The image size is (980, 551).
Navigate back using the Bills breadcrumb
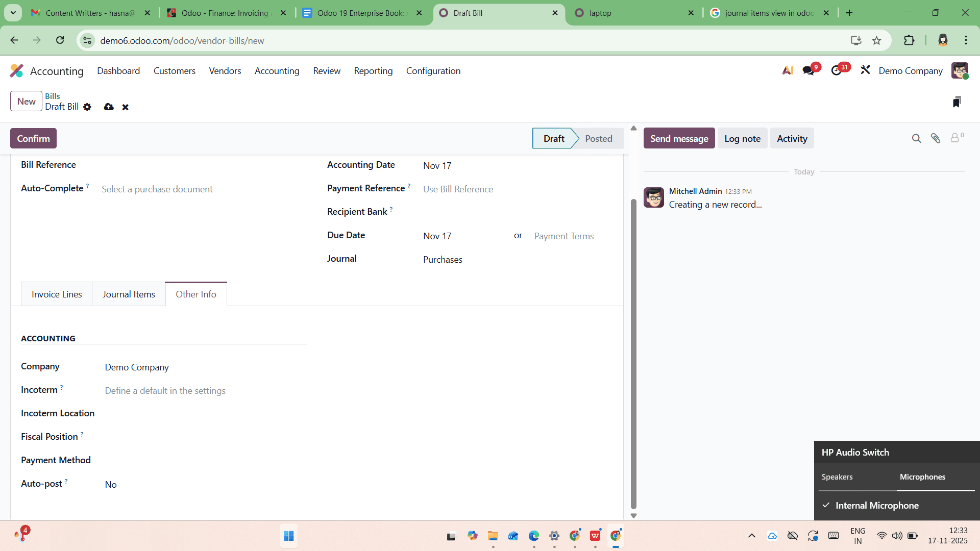coord(53,95)
